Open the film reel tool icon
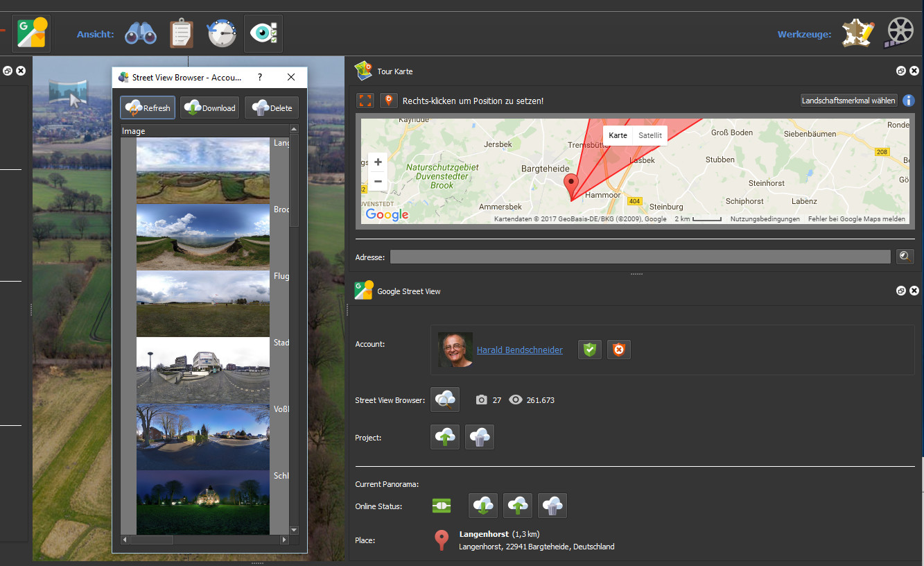Screen dimensions: 924x566 (x=900, y=33)
